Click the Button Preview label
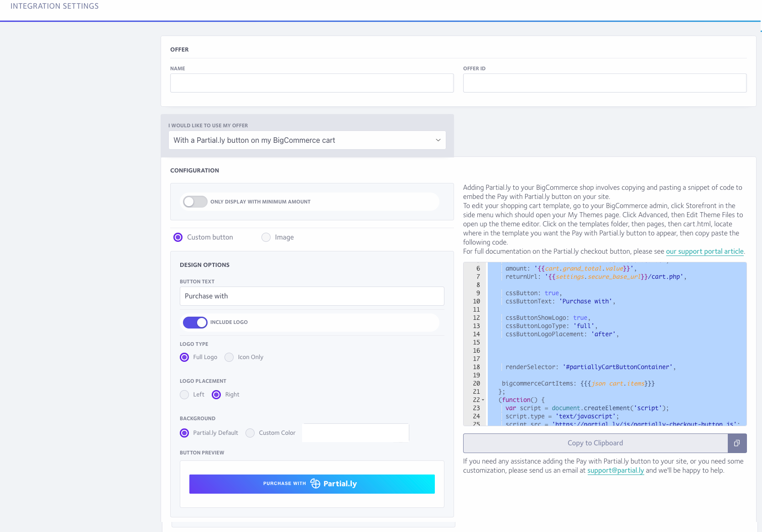Screen dimensions: 762x532 202,453
